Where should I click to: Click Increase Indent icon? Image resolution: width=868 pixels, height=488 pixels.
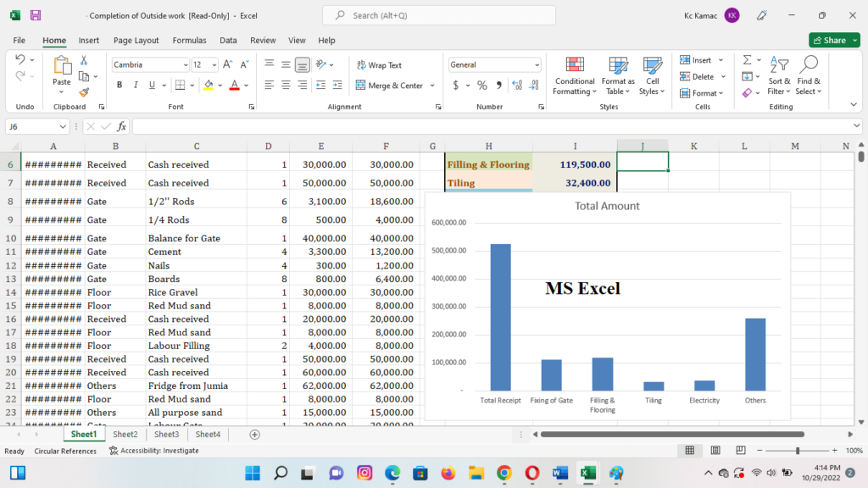(337, 86)
